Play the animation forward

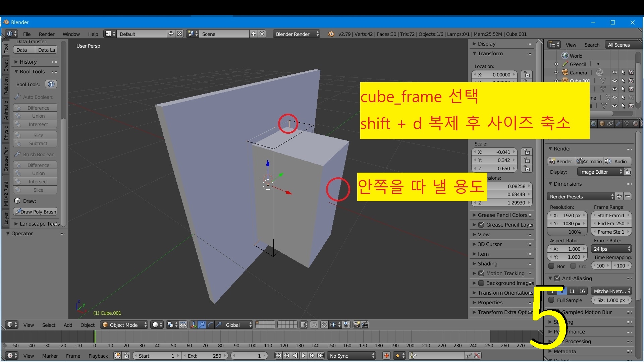pos(304,356)
